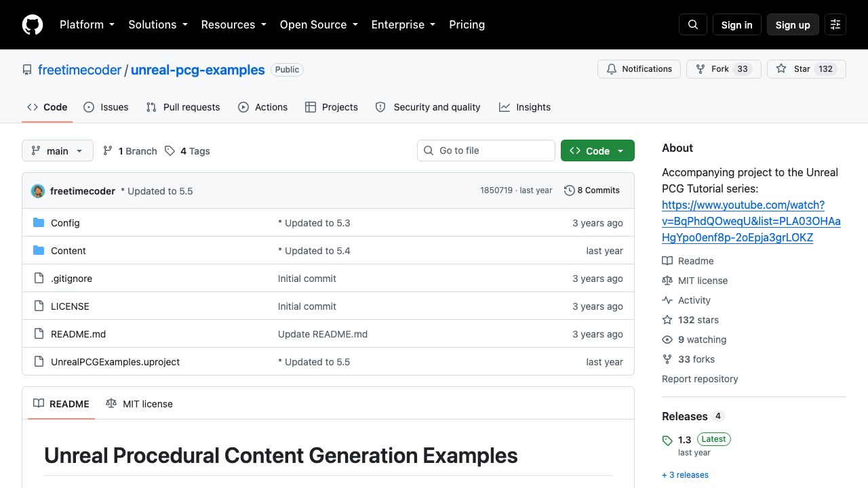The width and height of the screenshot is (868, 488).
Task: Click the Readme book icon in About
Action: click(667, 261)
